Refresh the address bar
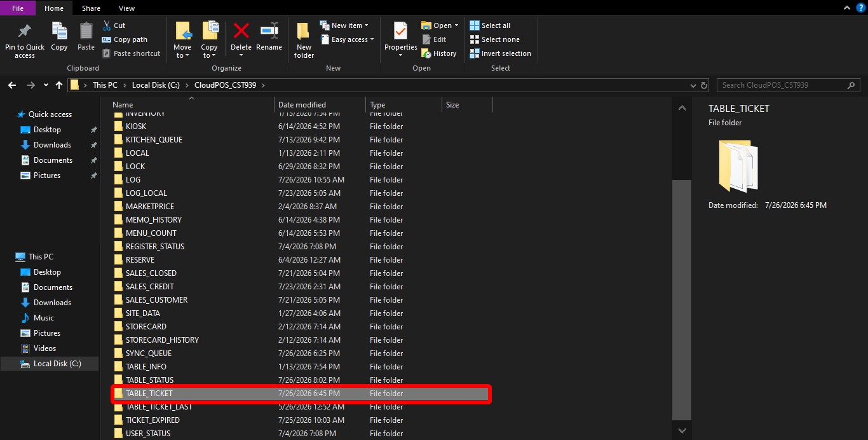This screenshot has height=440, width=868. (703, 85)
